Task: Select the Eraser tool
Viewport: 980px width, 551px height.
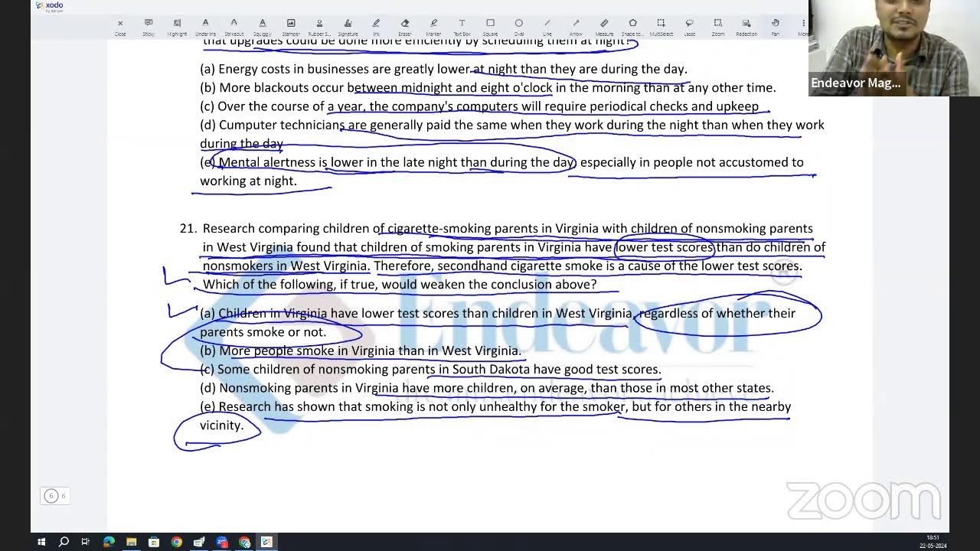Action: 405,27
